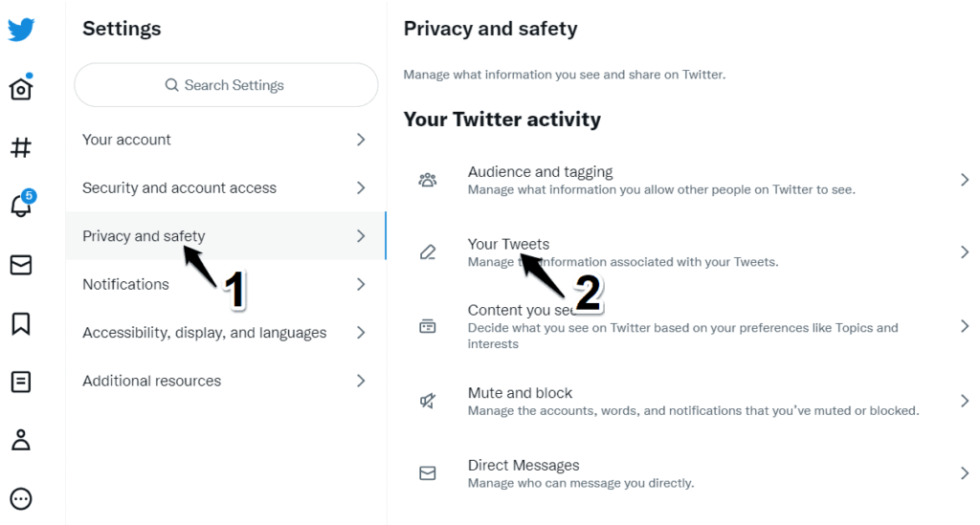Viewport: 980px width, 525px height.
Task: Expand chevron beside Security and account access
Action: tap(361, 187)
